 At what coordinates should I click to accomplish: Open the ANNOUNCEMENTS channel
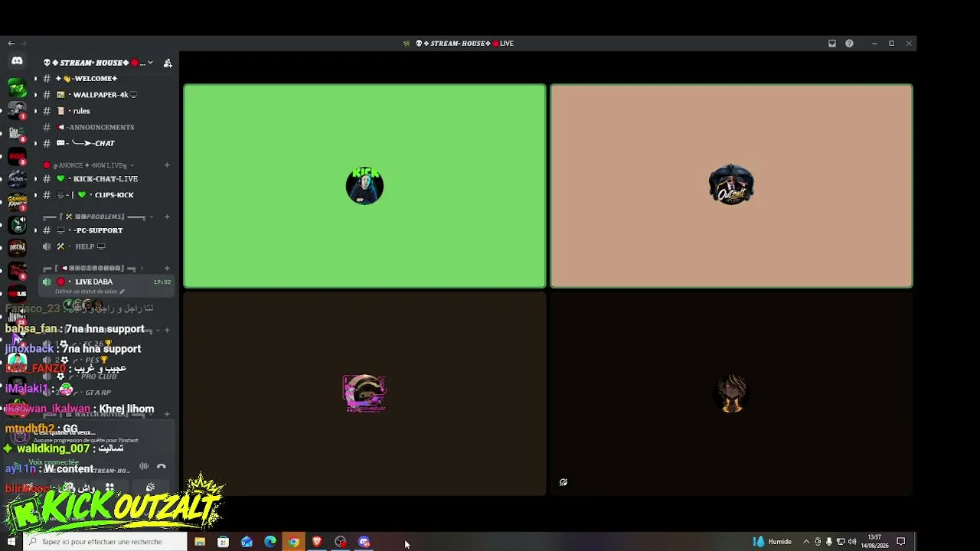tap(106, 127)
